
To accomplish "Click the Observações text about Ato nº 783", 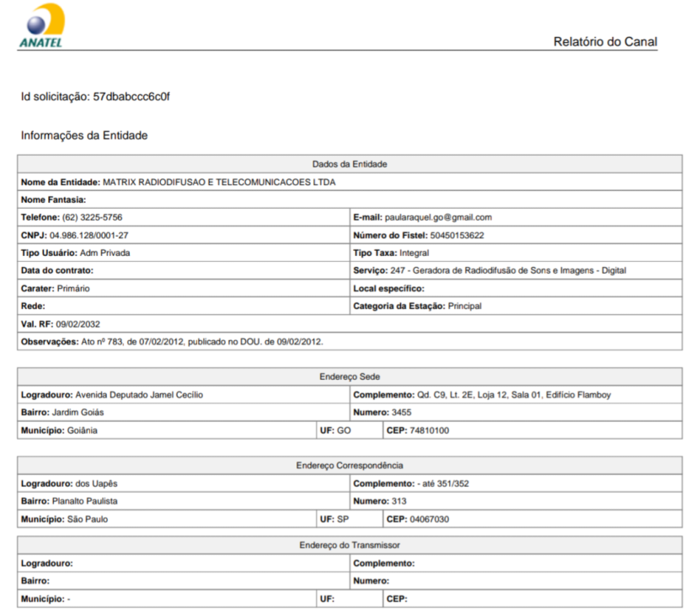I will click(202, 342).
